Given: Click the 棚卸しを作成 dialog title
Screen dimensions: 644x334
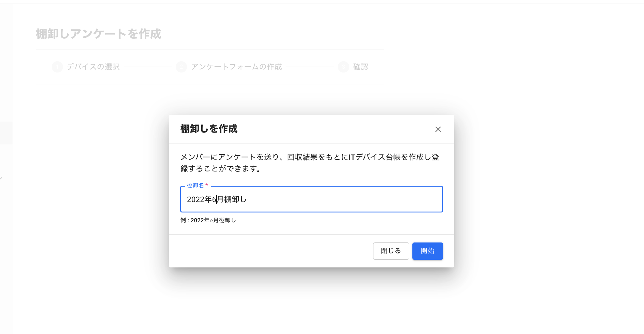Looking at the screenshot, I should [209, 129].
